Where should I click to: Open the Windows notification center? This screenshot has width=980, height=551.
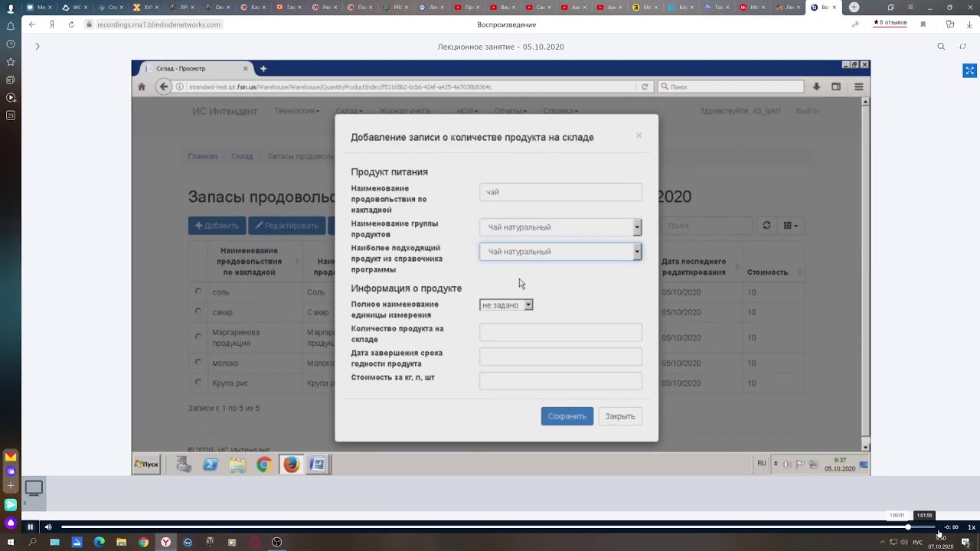pyautogui.click(x=966, y=543)
